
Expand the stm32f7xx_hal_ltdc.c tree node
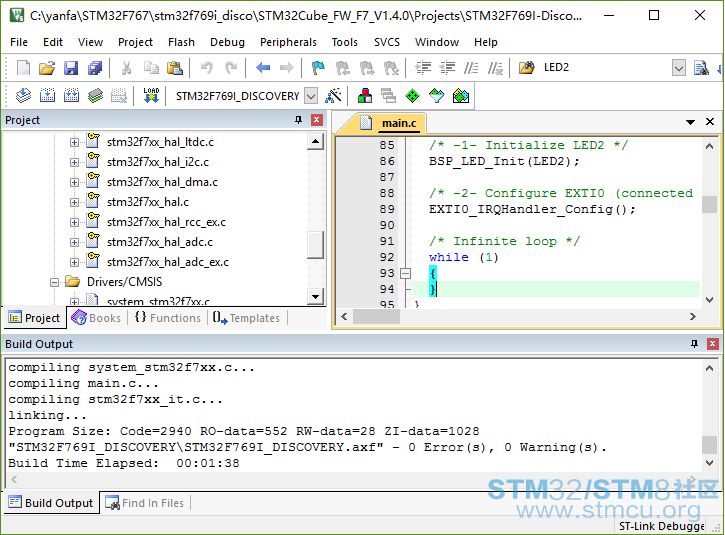(74, 142)
